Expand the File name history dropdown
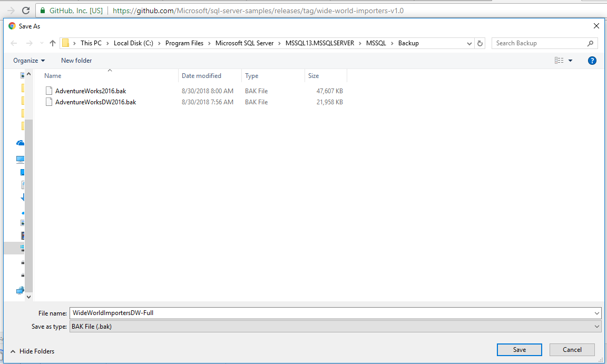Image resolution: width=607 pixels, height=364 pixels. point(596,313)
